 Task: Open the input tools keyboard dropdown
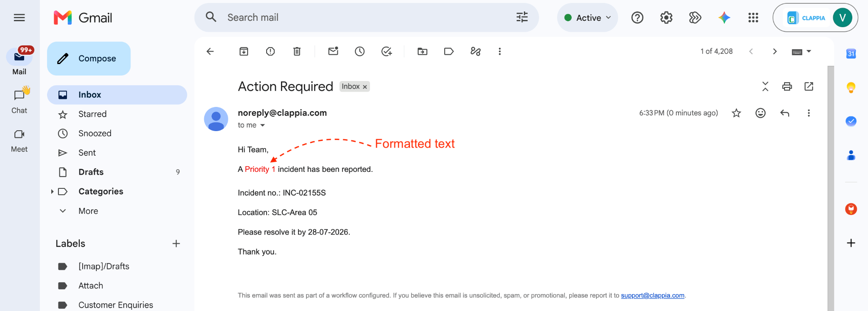point(801,51)
